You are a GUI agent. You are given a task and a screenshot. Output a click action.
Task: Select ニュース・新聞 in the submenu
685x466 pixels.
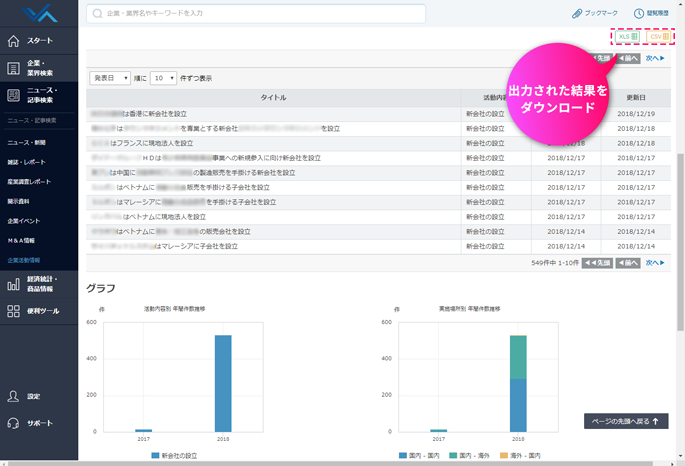[x=26, y=142]
